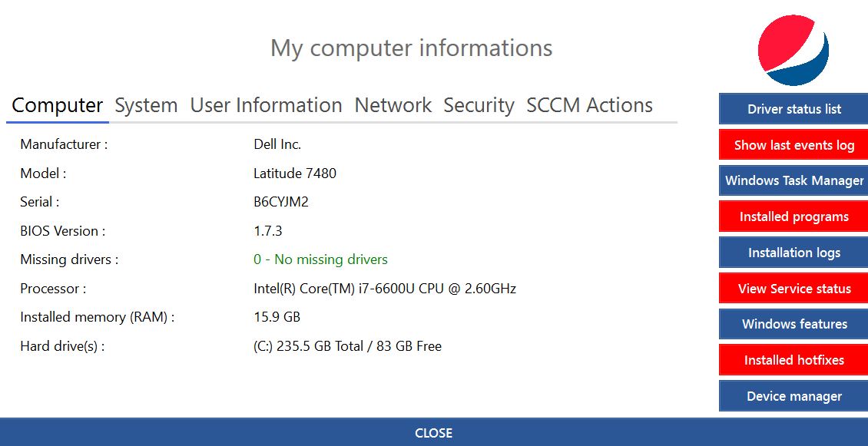Click the My computer informations title

pos(412,48)
